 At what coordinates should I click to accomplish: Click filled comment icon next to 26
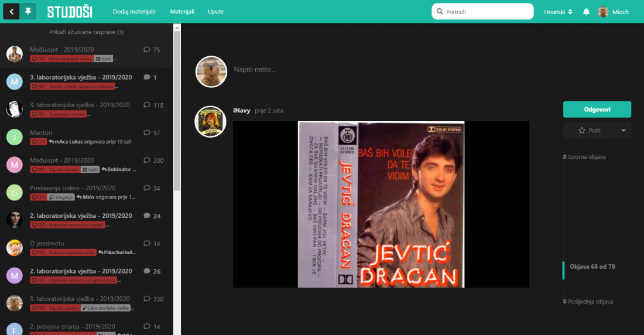(146, 271)
